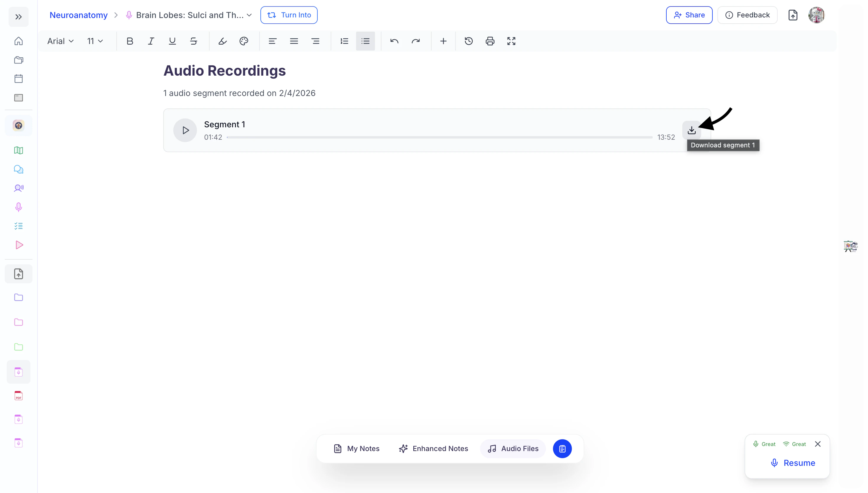Open the calendar icon in sidebar
Image resolution: width=868 pixels, height=493 pixels.
click(19, 79)
